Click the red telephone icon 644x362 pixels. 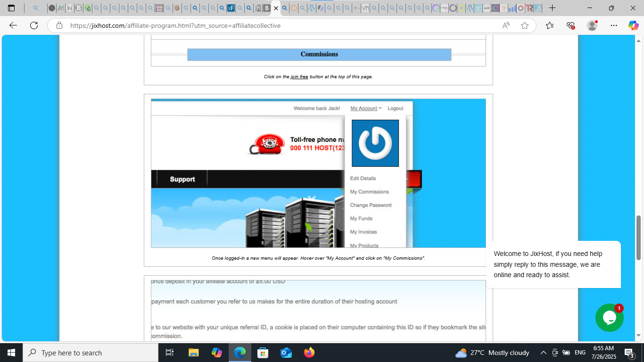(x=266, y=144)
